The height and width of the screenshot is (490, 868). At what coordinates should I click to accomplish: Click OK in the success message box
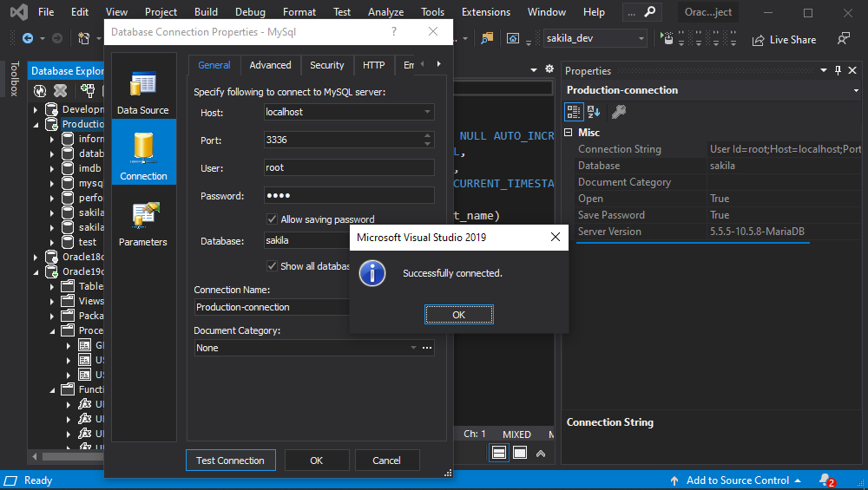pyautogui.click(x=459, y=315)
